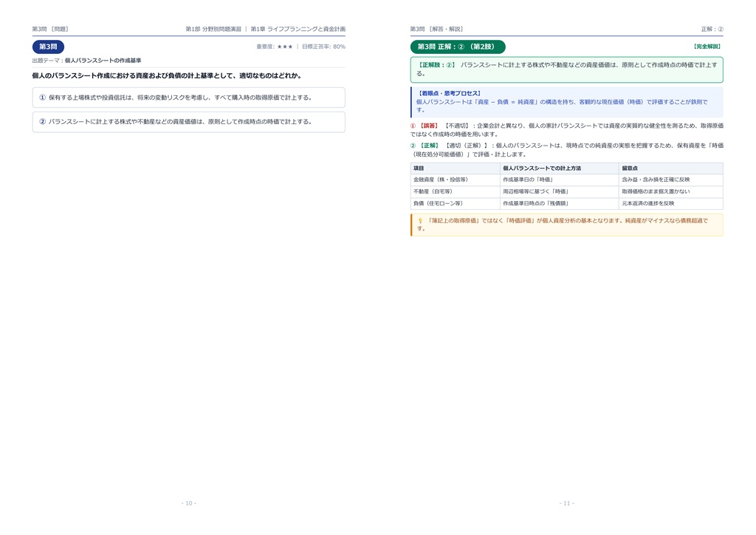Click the 重要度: ★★★ rating

[x=275, y=47]
